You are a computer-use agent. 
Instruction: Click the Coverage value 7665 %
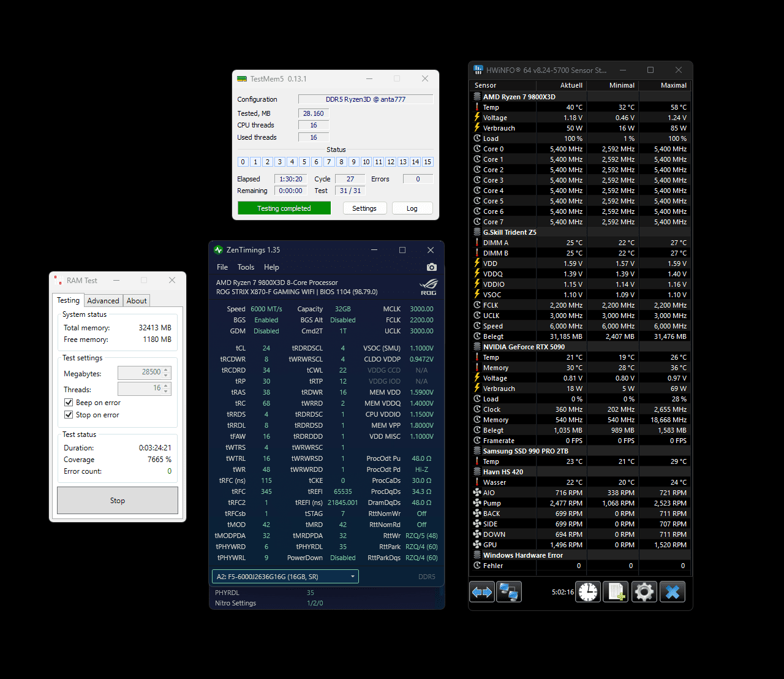tap(159, 460)
